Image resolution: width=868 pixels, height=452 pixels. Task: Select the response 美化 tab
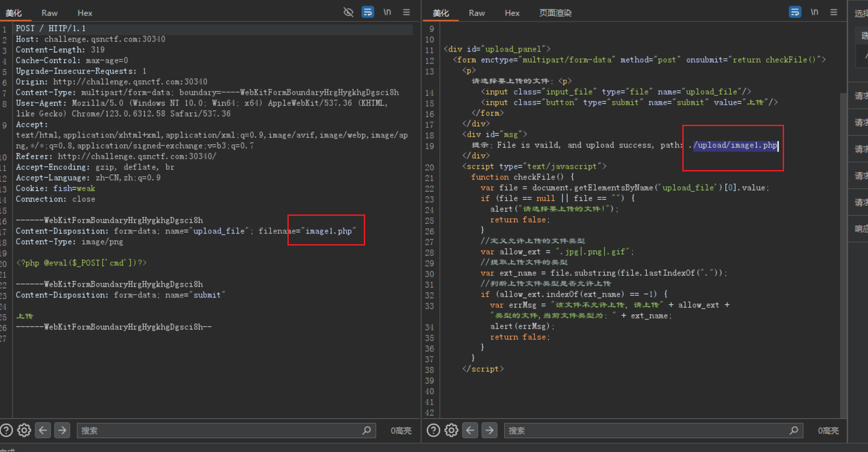[441, 13]
